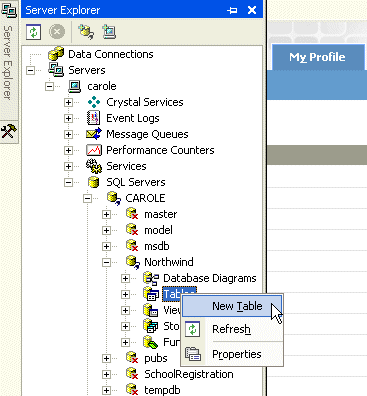Click the Northwind database icon
The image size is (367, 396).
[x=132, y=262]
